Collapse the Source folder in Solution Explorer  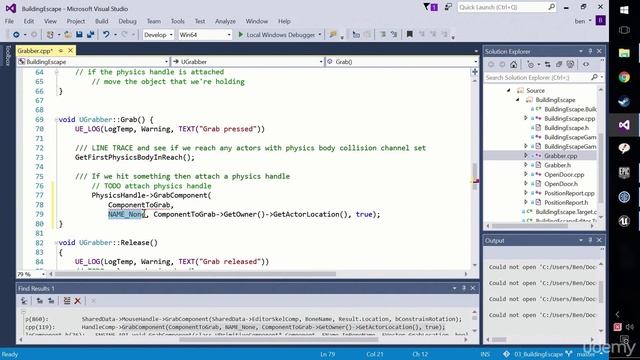(x=509, y=91)
